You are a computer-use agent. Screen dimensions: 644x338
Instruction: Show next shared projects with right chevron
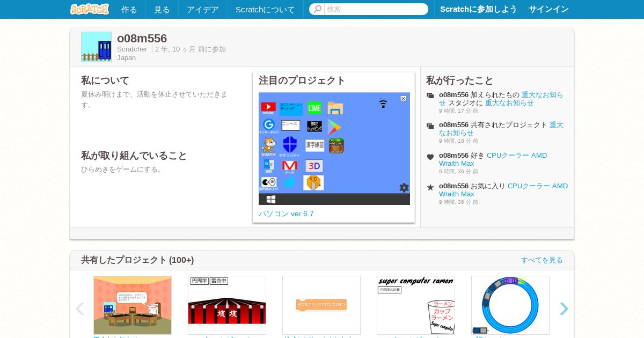coord(563,308)
